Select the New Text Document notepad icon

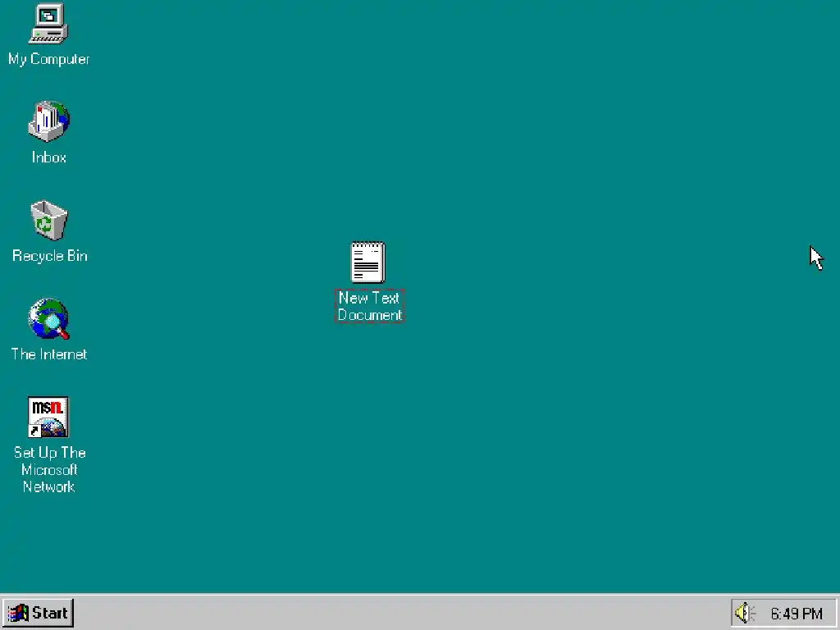tap(368, 262)
